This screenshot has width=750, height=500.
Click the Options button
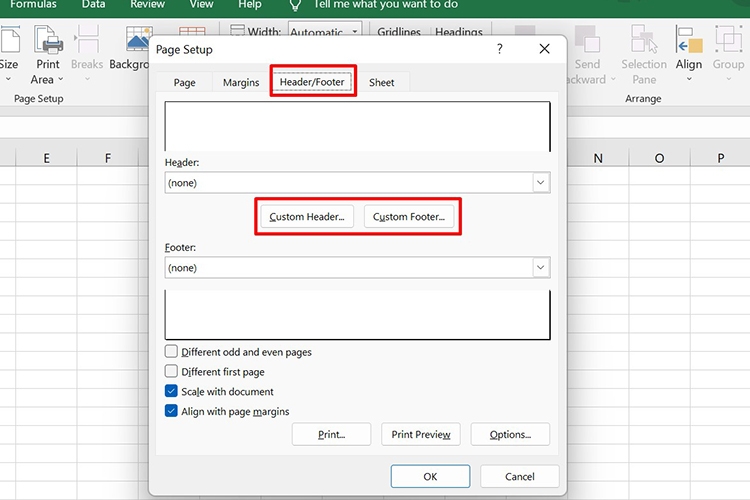[510, 434]
